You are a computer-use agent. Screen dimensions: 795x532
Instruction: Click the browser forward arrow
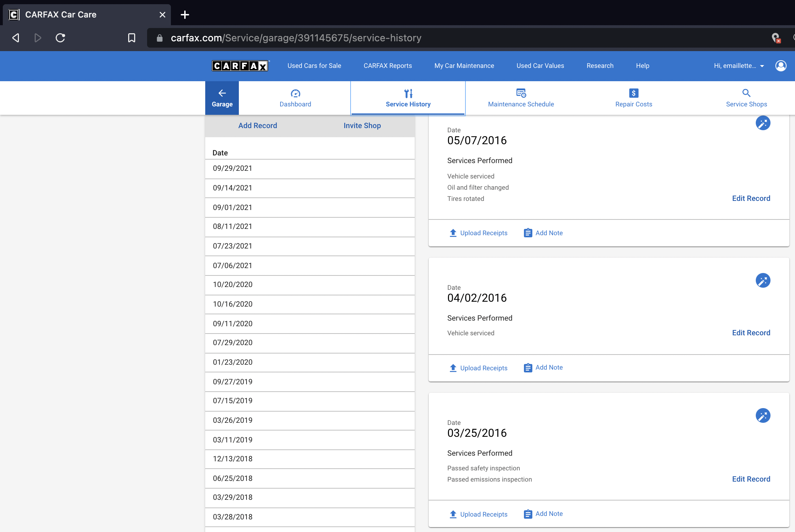38,38
